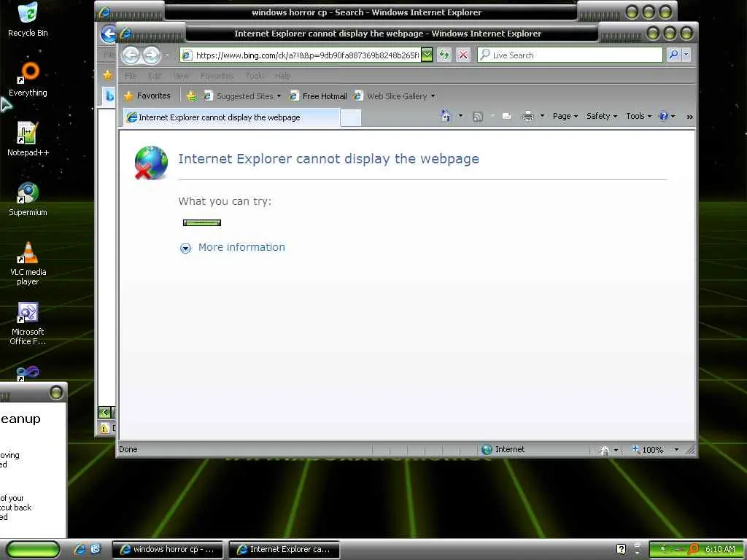Click the Refresh page icon
Viewport: 747px width, 560px height.
pos(444,55)
